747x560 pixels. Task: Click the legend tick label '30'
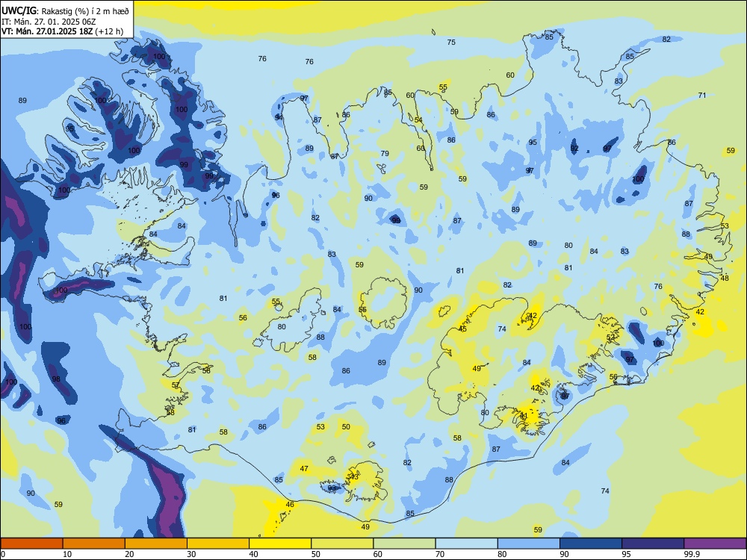tap(191, 554)
